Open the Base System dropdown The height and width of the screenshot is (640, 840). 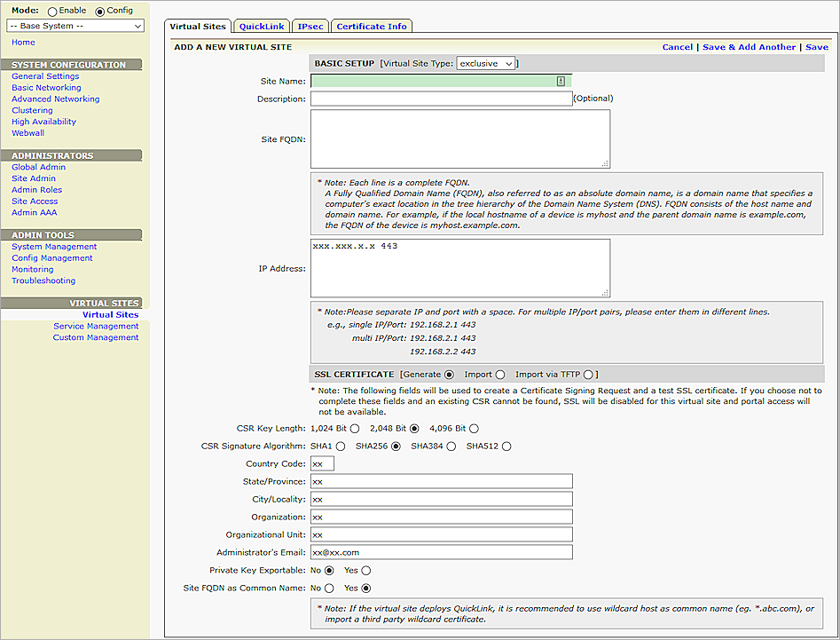(x=75, y=27)
